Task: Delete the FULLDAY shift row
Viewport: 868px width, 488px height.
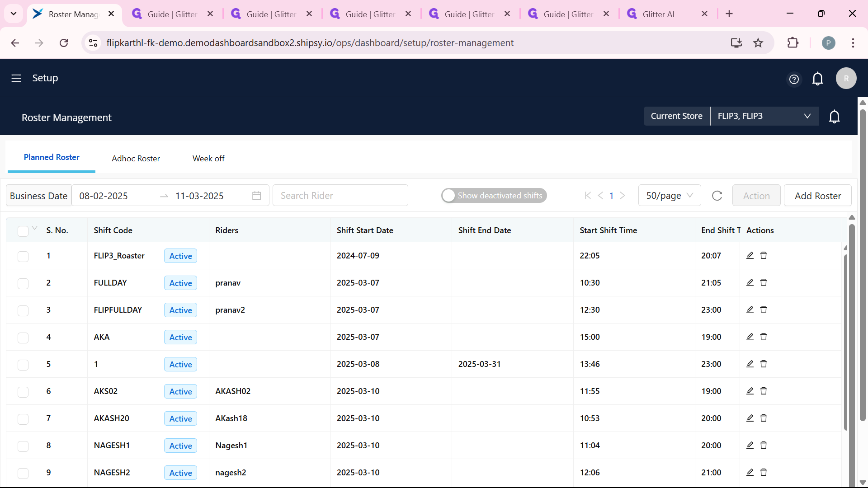Action: 764,282
